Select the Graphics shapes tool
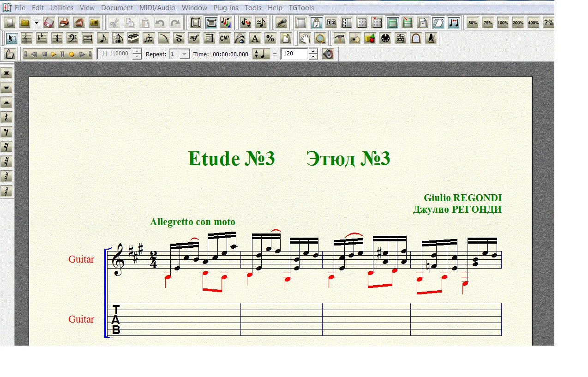This screenshot has width=588, height=377. point(370,38)
